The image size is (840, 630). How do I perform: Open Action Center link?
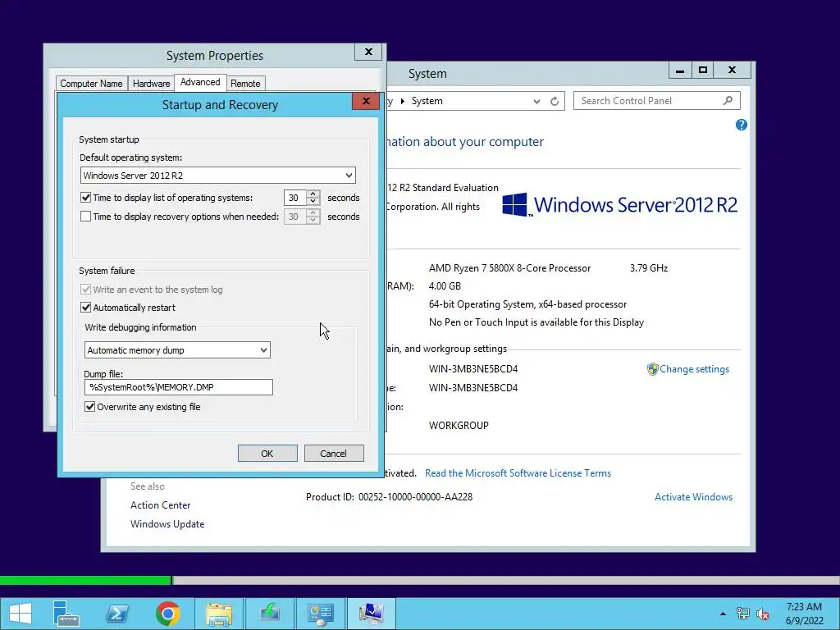(x=160, y=505)
